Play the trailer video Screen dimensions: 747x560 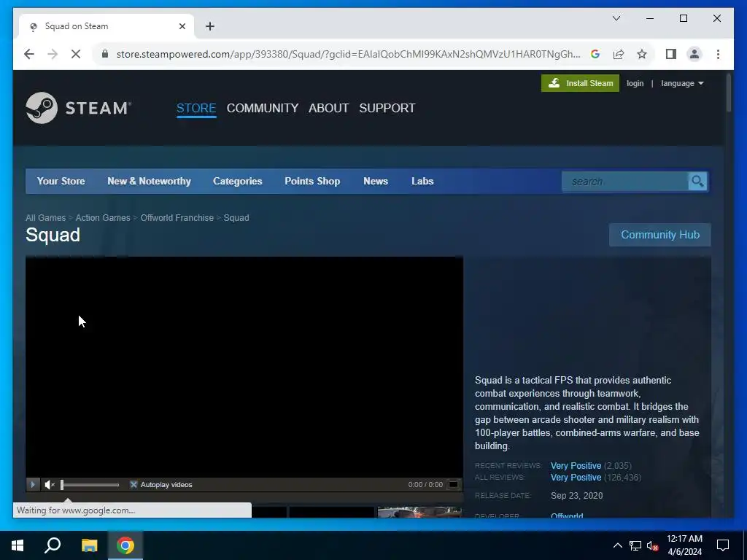tap(32, 485)
